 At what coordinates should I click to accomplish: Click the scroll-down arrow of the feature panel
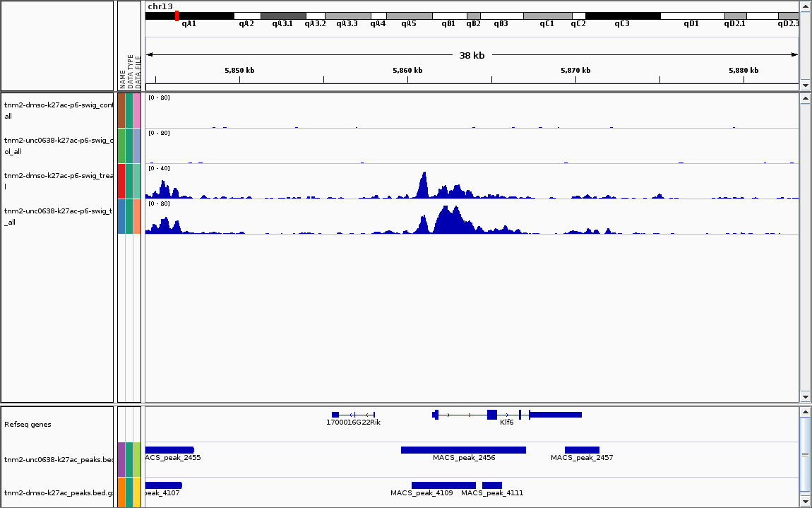tap(805, 501)
